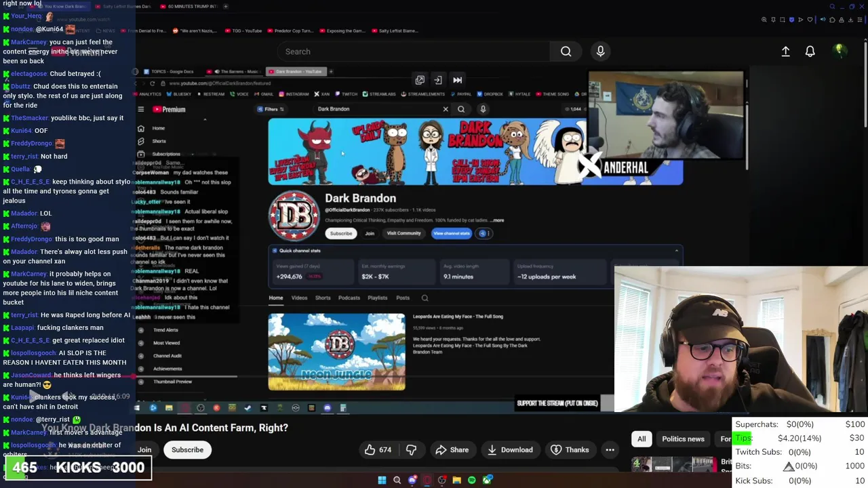Viewport: 868px width, 488px height.
Task: Open 'Exposing the Gam...' bookmark
Action: (x=341, y=30)
